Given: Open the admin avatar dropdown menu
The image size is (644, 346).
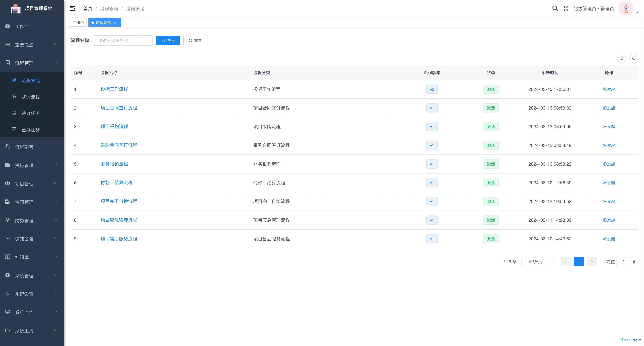Looking at the screenshot, I should tap(626, 8).
